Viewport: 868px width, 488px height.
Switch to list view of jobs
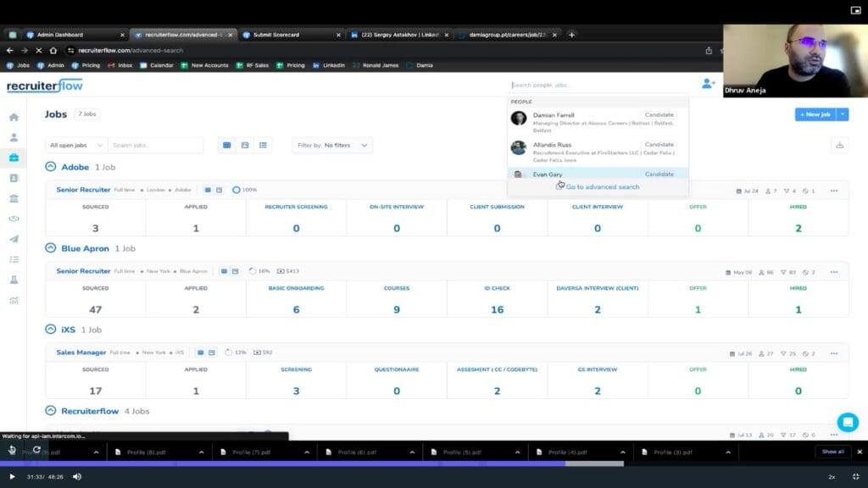pos(263,145)
